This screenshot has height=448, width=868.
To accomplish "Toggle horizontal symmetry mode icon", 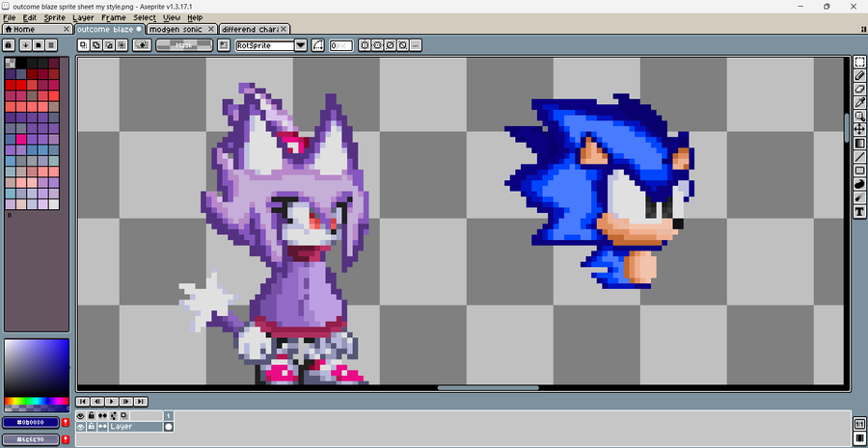I will click(x=365, y=45).
